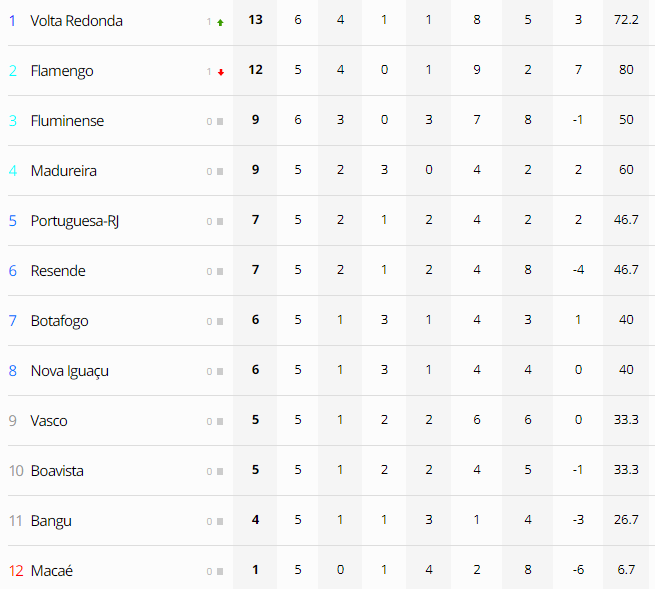
Task: Click the red down arrow beside Flamengo
Action: coord(221,72)
